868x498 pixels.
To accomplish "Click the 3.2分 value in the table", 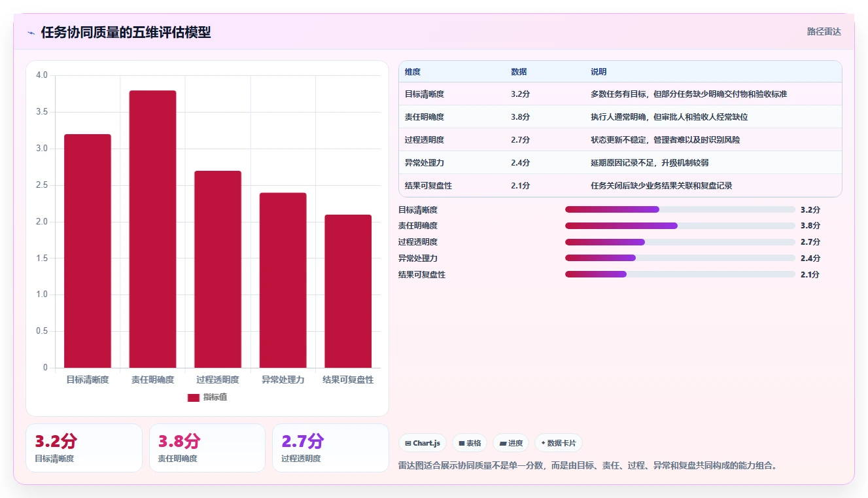I will point(521,94).
